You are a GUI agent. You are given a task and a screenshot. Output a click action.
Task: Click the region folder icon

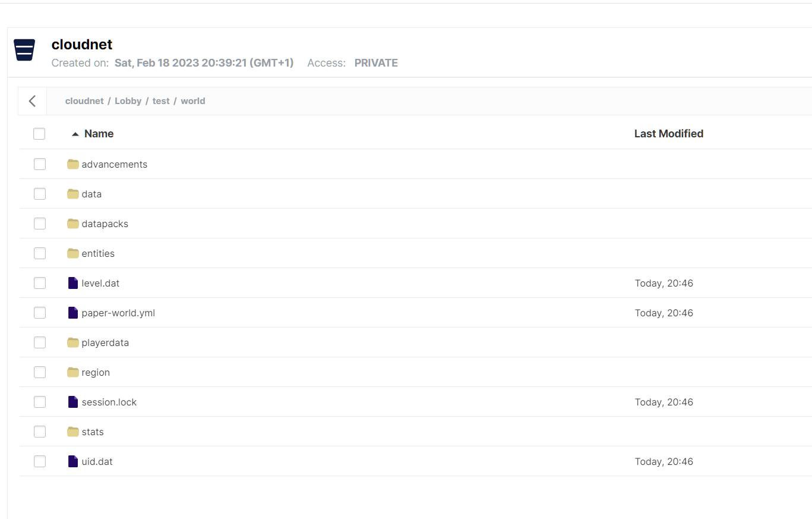tap(73, 372)
